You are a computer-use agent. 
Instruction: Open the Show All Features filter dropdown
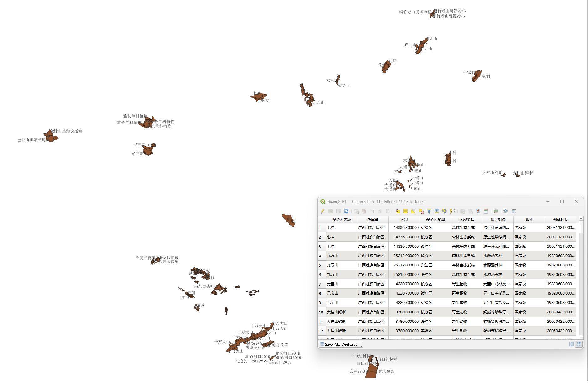pyautogui.click(x=341, y=344)
